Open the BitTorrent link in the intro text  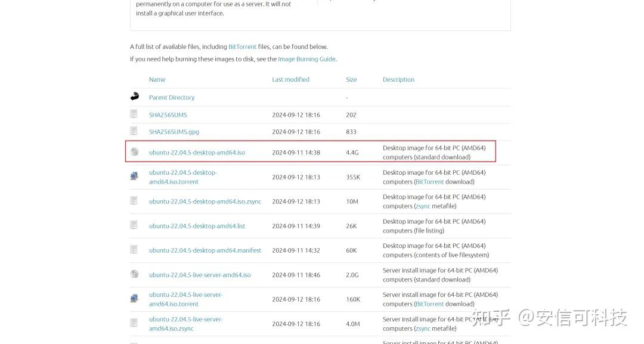[242, 47]
